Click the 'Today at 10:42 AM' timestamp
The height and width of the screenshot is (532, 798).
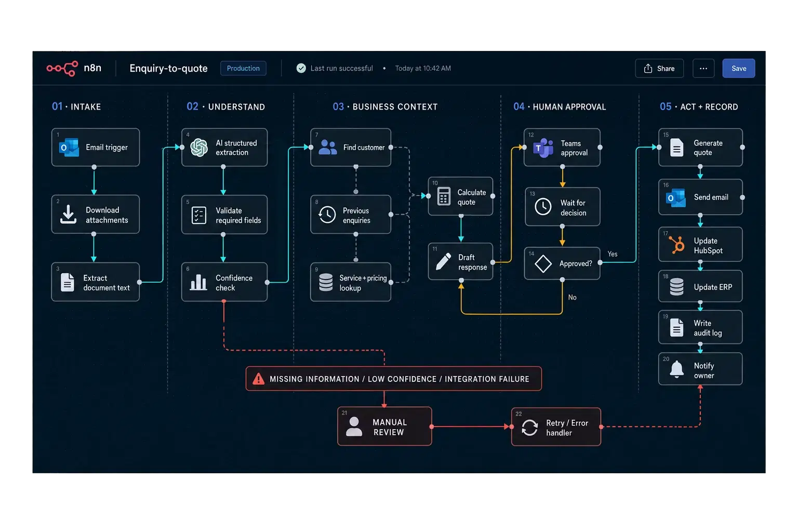(423, 69)
